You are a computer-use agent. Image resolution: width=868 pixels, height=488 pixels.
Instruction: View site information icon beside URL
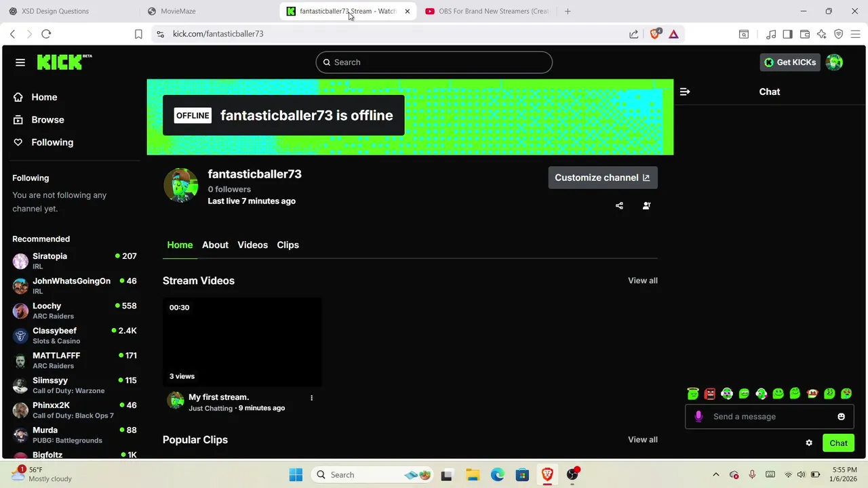(160, 34)
